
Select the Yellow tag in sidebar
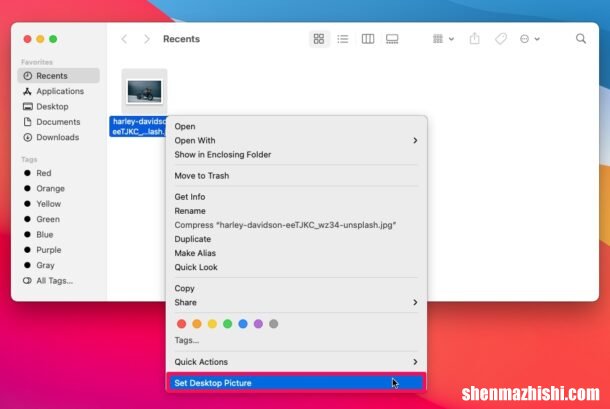point(58,204)
